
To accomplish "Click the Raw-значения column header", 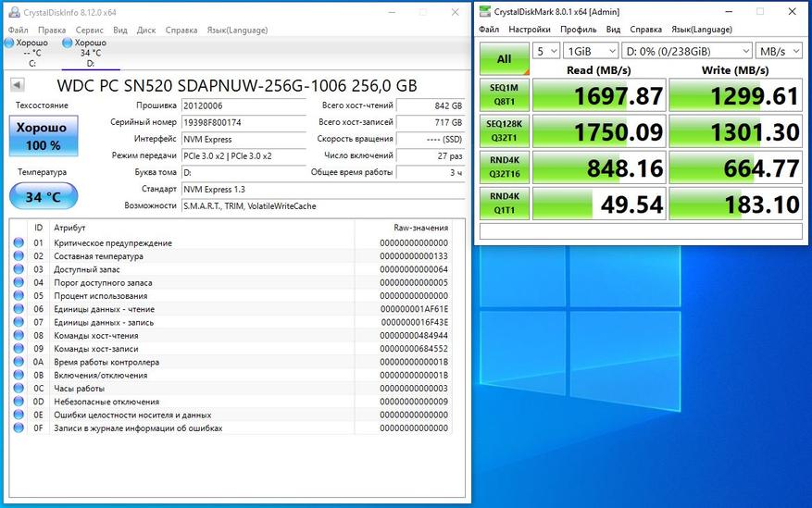I will tap(414, 228).
